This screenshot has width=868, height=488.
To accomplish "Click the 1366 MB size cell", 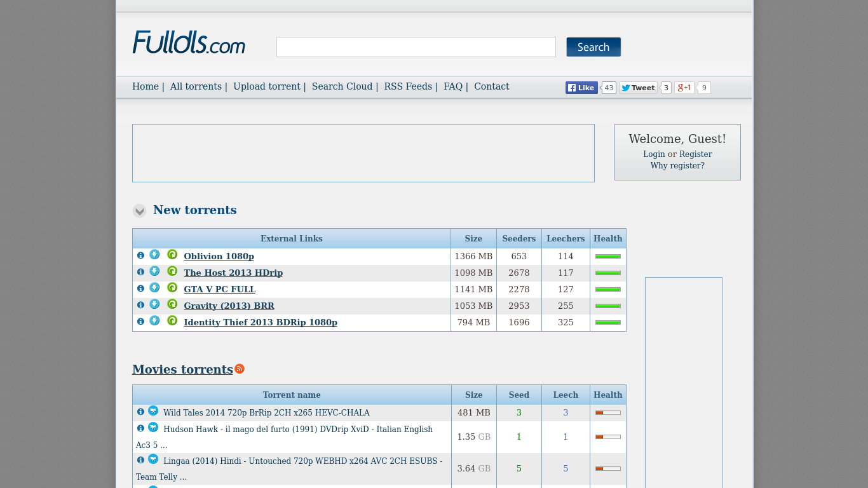I will click(x=473, y=256).
